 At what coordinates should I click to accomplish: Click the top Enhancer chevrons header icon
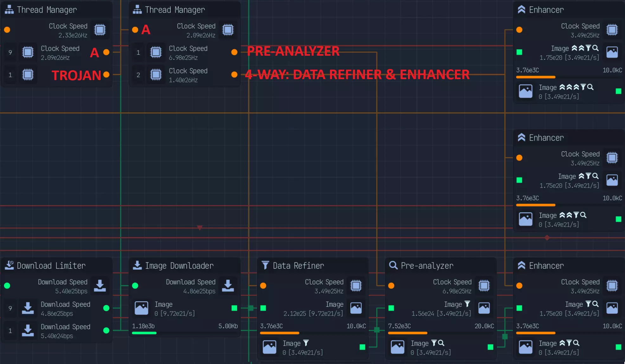[x=521, y=9]
